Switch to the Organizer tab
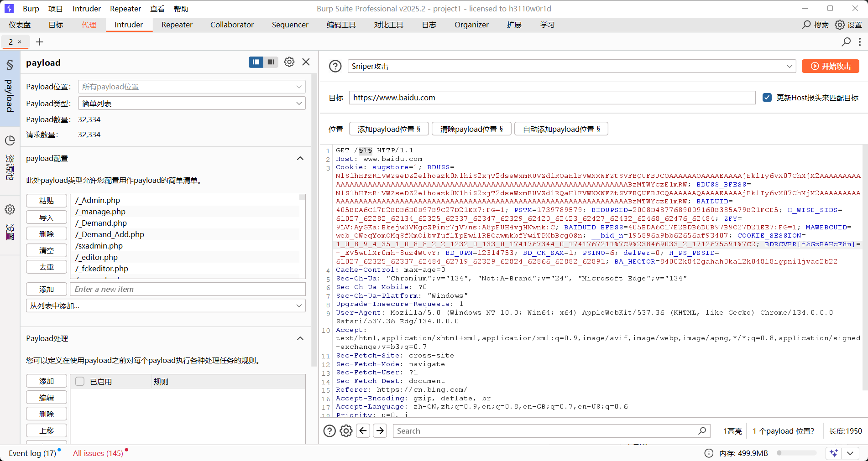This screenshot has height=461, width=868. coord(471,25)
